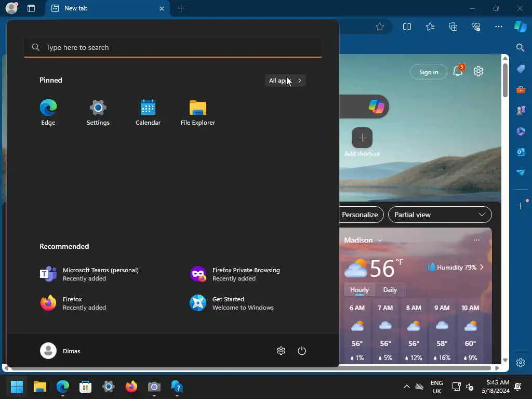Screen dimensions: 532x399
Task: Open Tools briefcase in Edge sidebar
Action: point(521,90)
